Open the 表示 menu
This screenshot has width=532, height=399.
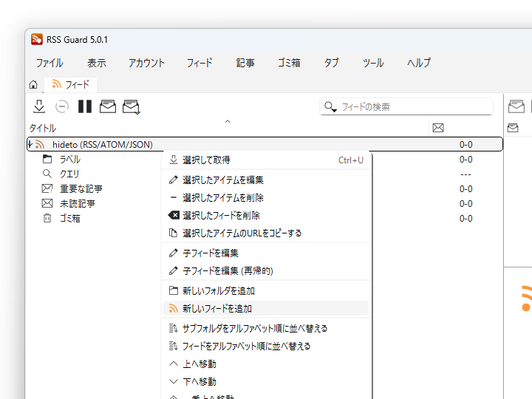pos(96,63)
